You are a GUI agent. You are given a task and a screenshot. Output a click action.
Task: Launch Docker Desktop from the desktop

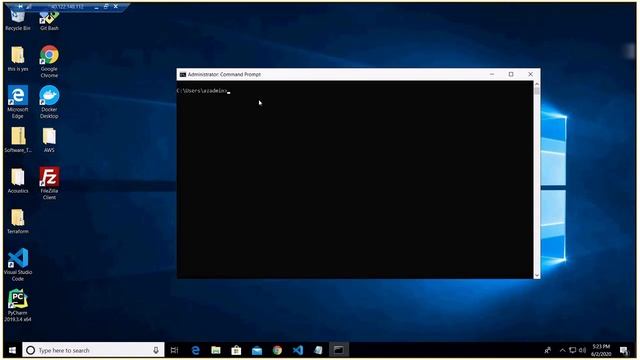click(x=49, y=102)
